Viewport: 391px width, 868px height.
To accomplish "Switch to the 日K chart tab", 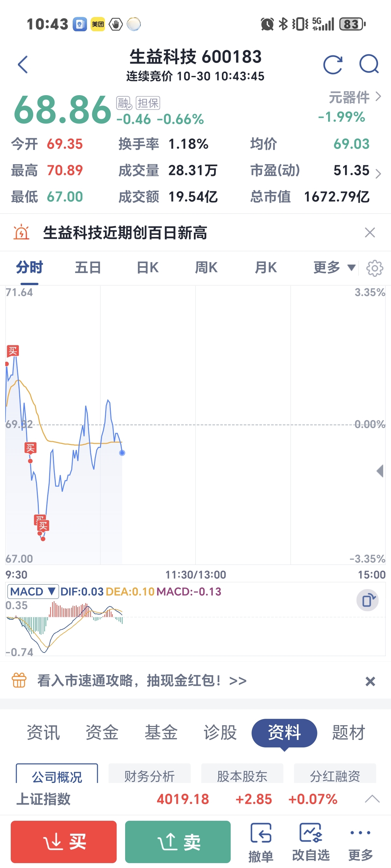I will (148, 268).
